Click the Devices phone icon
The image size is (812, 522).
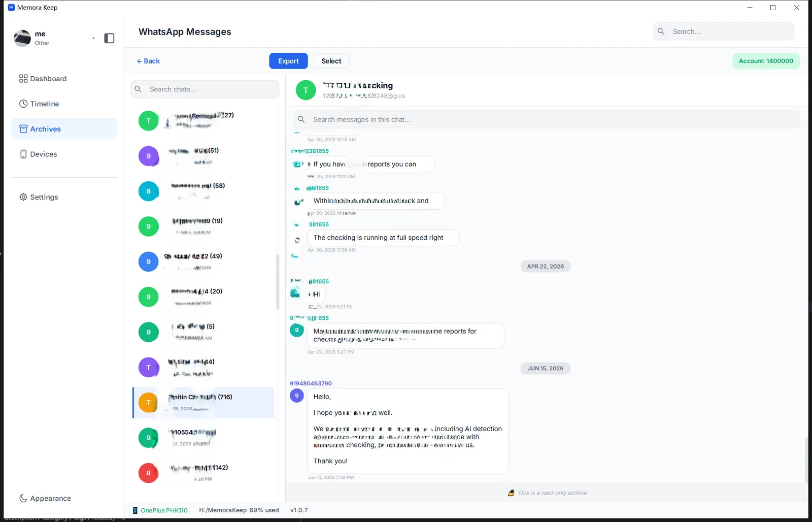(x=23, y=154)
